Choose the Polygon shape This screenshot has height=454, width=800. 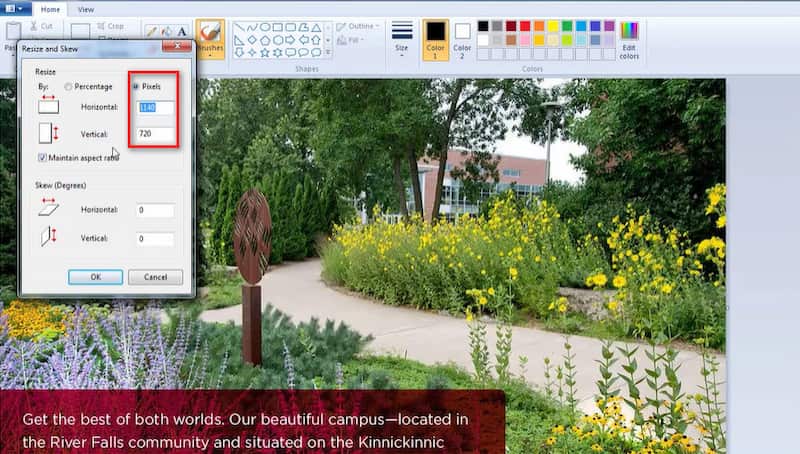303,27
